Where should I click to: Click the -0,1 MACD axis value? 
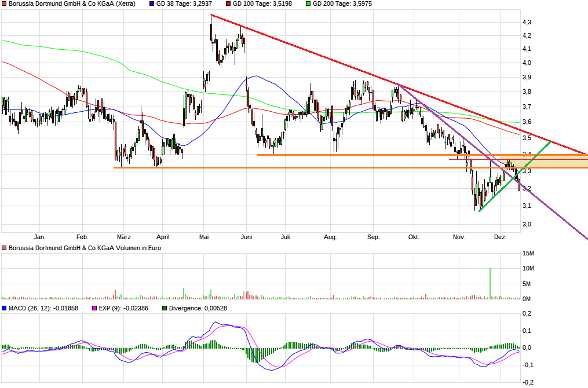point(527,365)
